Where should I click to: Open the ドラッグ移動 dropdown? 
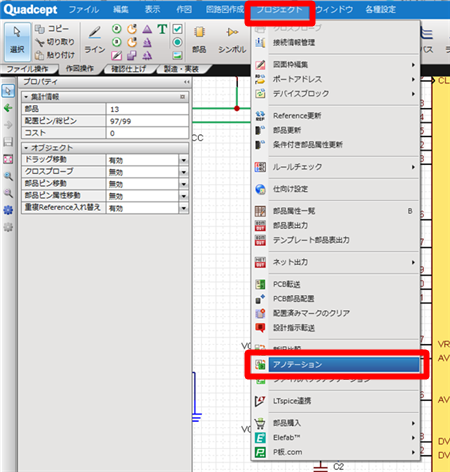pos(184,160)
